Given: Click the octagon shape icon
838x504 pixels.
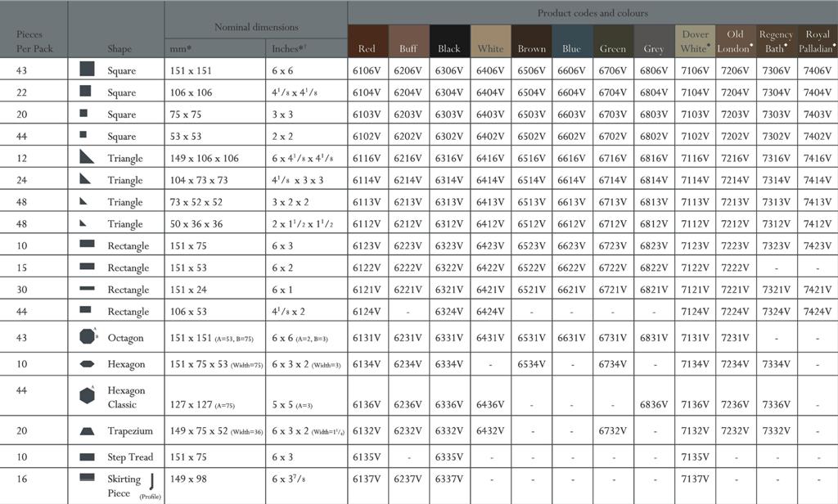Looking at the screenshot, I should pos(87,336).
